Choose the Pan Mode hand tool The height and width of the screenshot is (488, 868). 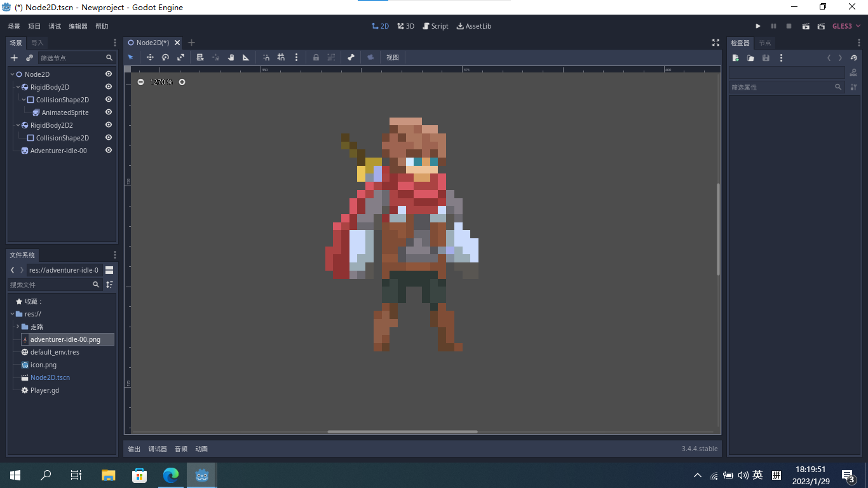coord(231,57)
